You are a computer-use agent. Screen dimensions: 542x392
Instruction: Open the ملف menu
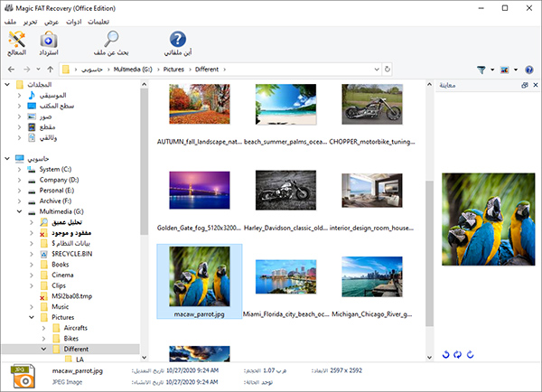tap(10, 22)
